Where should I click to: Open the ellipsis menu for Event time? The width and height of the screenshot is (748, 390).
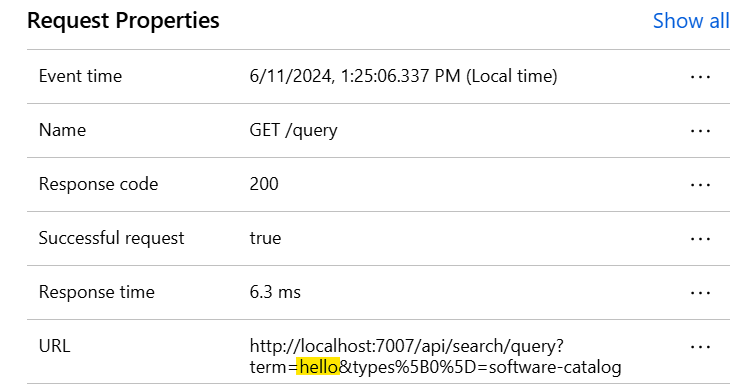tap(700, 77)
